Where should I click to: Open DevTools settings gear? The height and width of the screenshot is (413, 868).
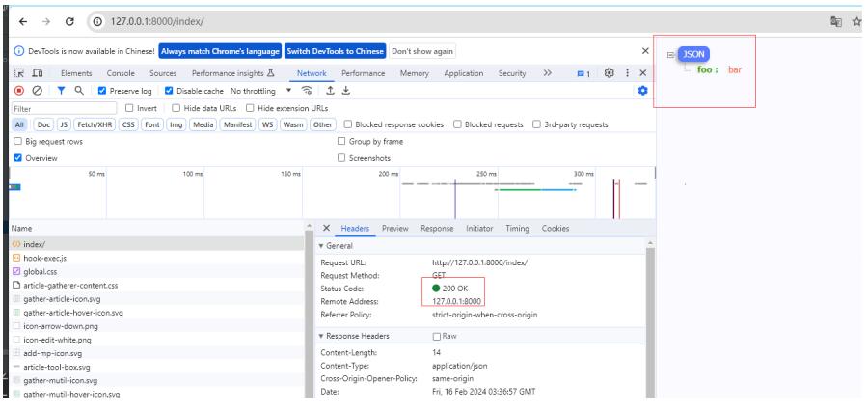pyautogui.click(x=609, y=72)
